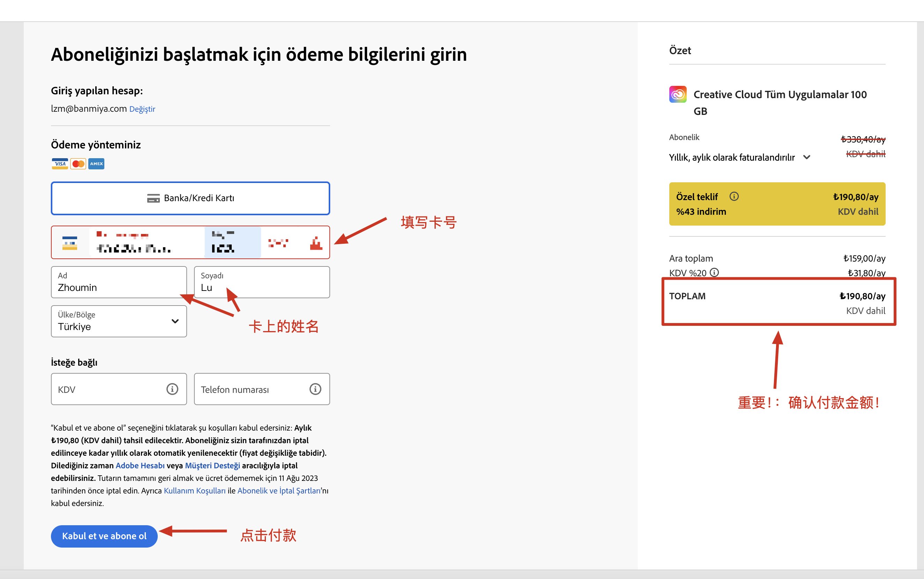Click card brand icon in card number field
The image size is (924, 579).
(x=70, y=243)
